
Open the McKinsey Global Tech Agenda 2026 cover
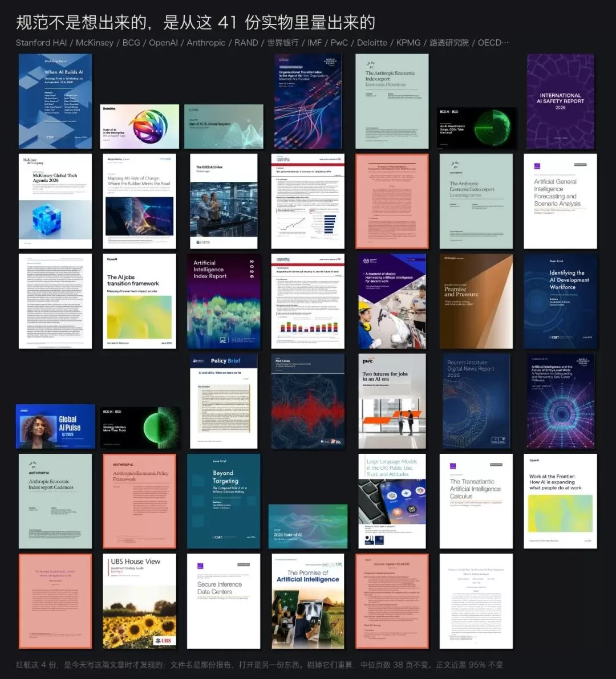[55, 201]
